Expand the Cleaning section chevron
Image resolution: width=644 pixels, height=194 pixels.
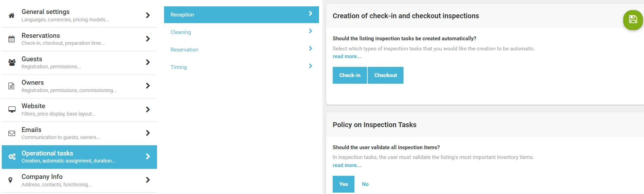coord(310,31)
